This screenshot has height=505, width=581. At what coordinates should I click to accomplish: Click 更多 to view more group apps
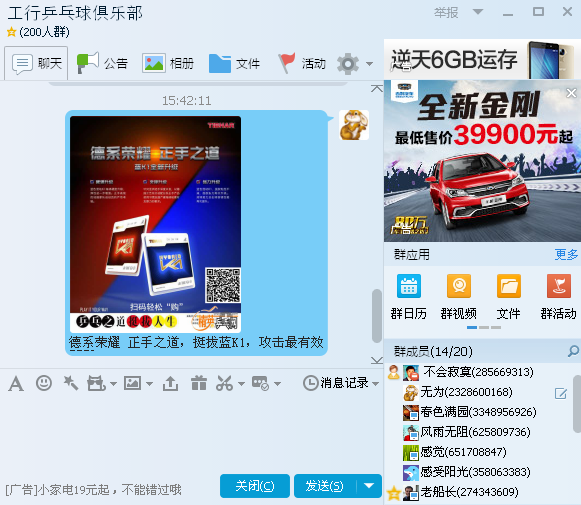tap(566, 255)
